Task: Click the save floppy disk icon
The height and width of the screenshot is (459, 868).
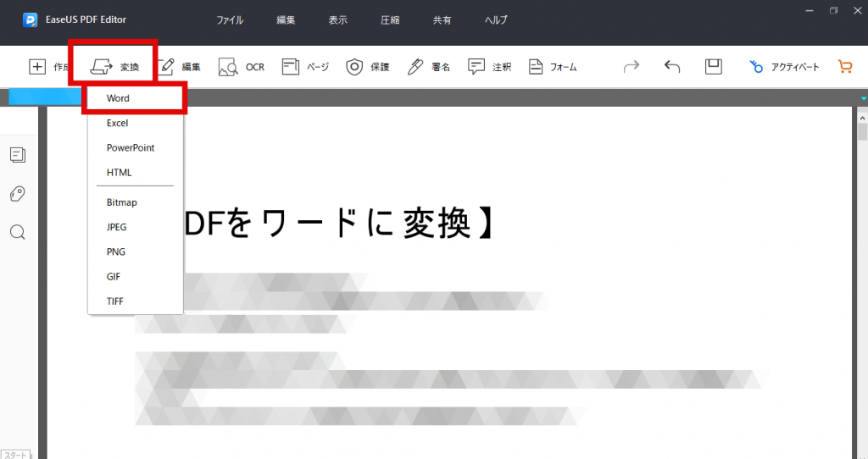Action: click(x=714, y=66)
